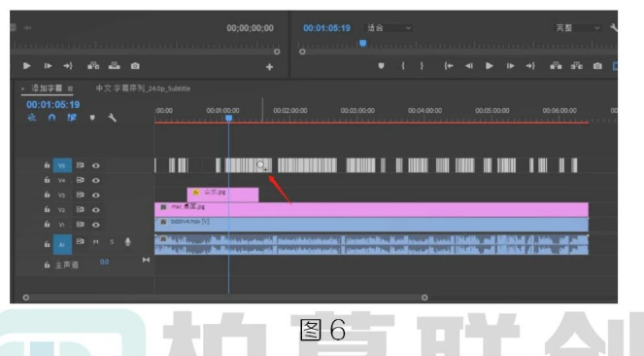The image size is (644, 356).
Task: Click the source monitor overwrite button
Action: (115, 66)
